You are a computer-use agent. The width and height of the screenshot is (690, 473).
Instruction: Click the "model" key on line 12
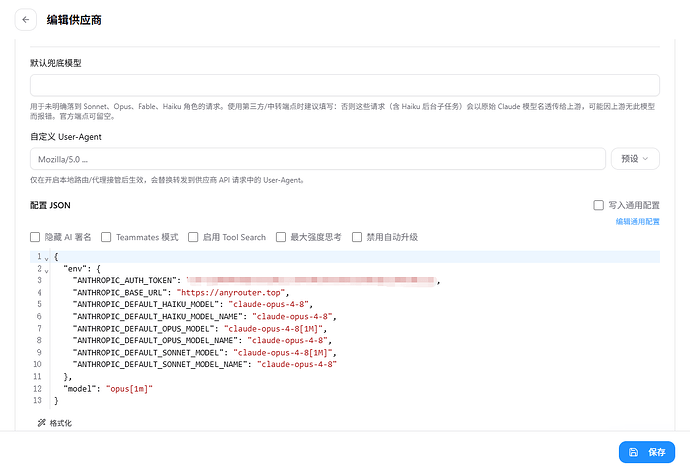[80, 389]
